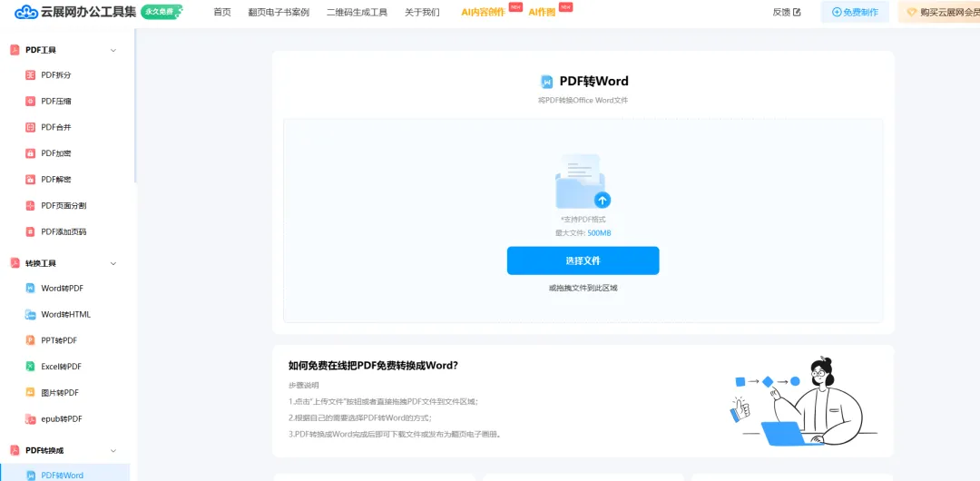Click the 选择文件 upload button

point(583,260)
